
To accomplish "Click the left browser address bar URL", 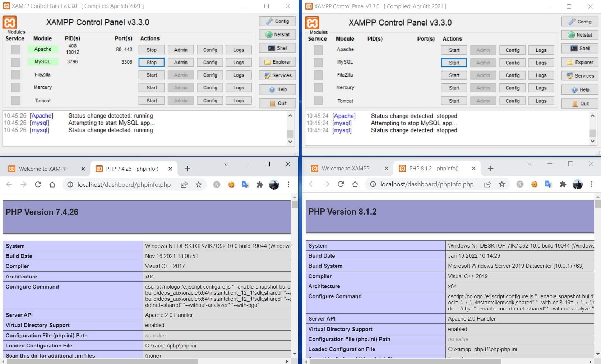I will tap(124, 184).
